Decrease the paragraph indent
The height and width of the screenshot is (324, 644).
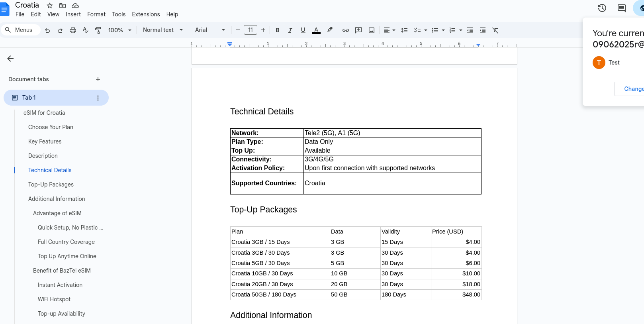pos(470,30)
